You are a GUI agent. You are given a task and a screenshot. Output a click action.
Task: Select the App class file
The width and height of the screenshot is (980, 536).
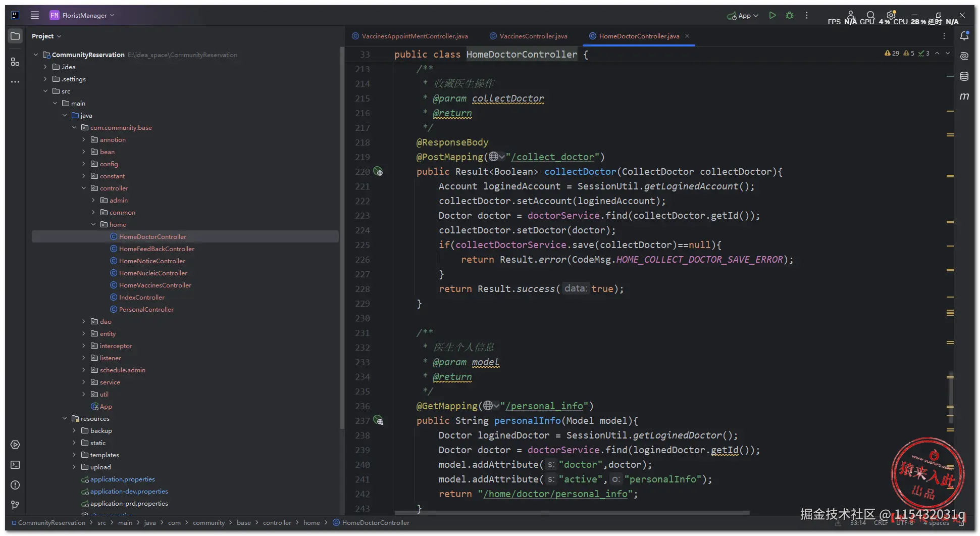coord(101,406)
